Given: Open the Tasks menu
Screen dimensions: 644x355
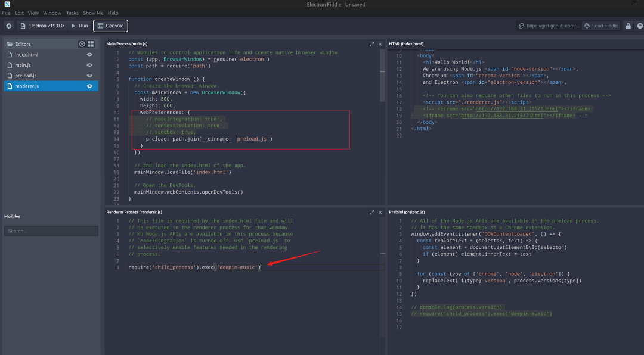Looking at the screenshot, I should coord(72,13).
